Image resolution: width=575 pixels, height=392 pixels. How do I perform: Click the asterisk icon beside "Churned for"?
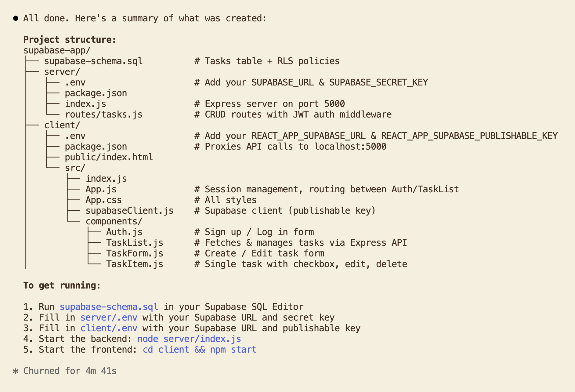coord(16,371)
